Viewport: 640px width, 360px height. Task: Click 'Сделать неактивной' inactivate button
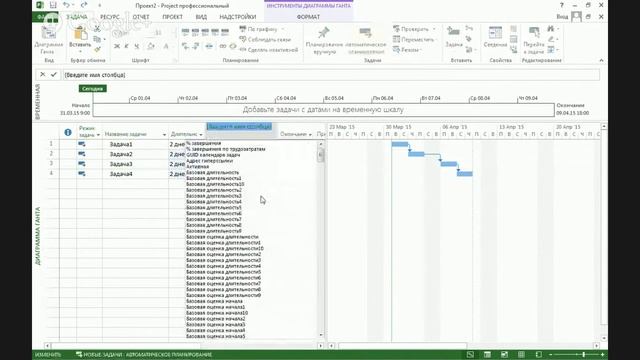(269, 49)
